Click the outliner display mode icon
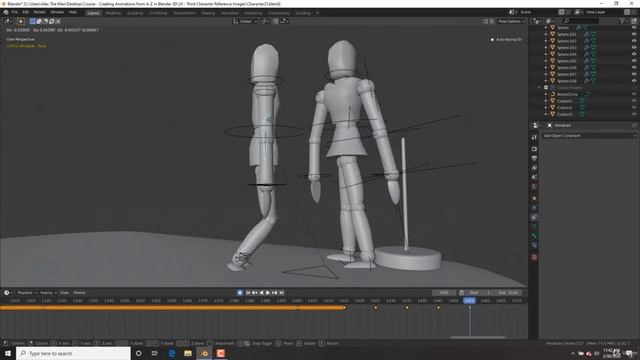 point(549,21)
